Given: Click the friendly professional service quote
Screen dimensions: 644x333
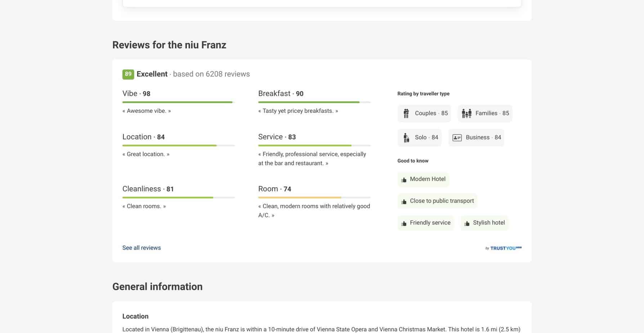Looking at the screenshot, I should (312, 159).
